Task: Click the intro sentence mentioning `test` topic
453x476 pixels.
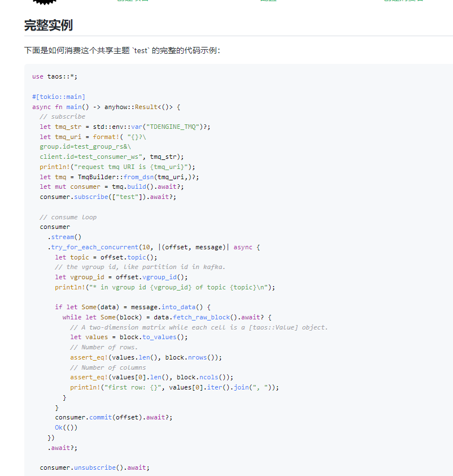Action: click(x=122, y=50)
